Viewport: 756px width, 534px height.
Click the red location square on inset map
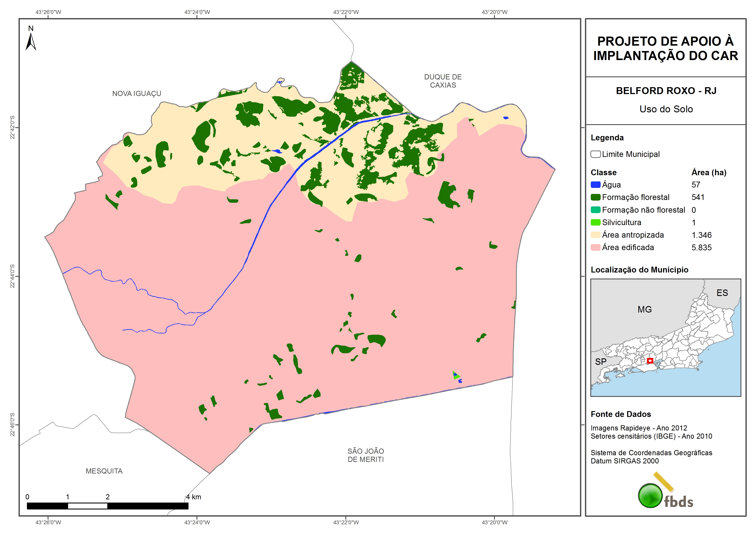point(650,361)
